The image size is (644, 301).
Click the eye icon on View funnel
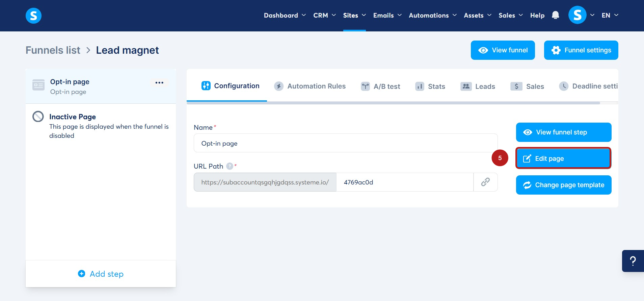tap(483, 50)
